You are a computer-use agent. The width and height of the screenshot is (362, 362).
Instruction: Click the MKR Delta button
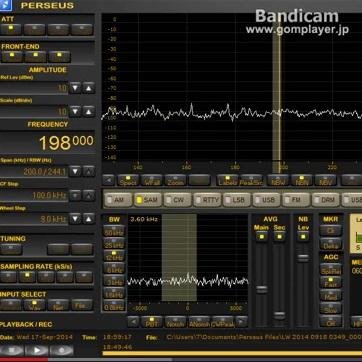(x=331, y=245)
